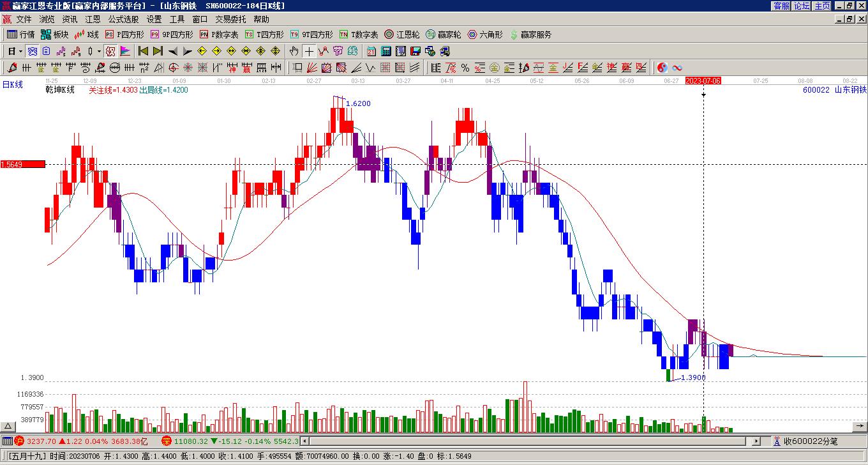Open the 交易委托 menu
Image resolution: width=868 pixels, height=465 pixels.
click(230, 19)
